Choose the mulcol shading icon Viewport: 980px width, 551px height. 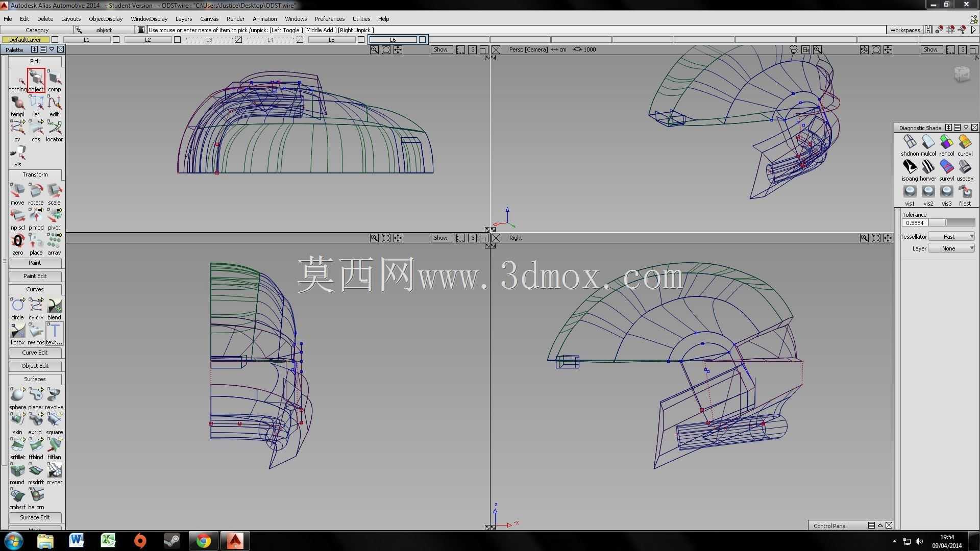[928, 145]
